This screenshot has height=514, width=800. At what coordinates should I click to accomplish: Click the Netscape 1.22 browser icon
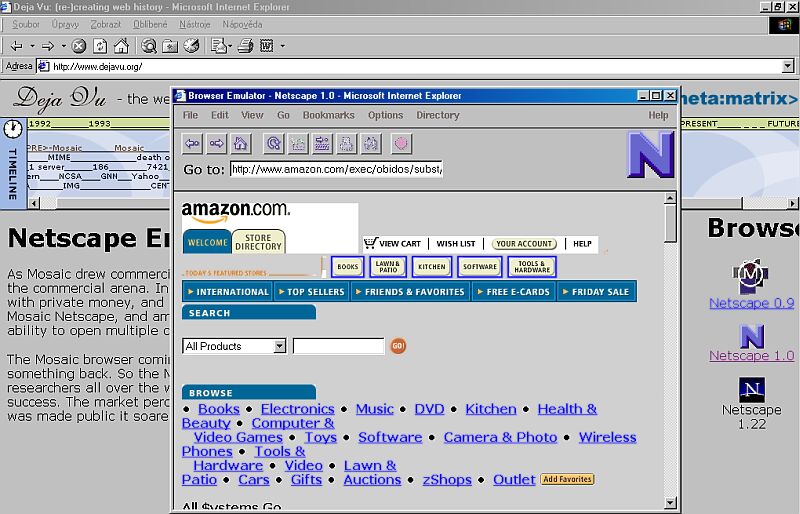pyautogui.click(x=752, y=390)
